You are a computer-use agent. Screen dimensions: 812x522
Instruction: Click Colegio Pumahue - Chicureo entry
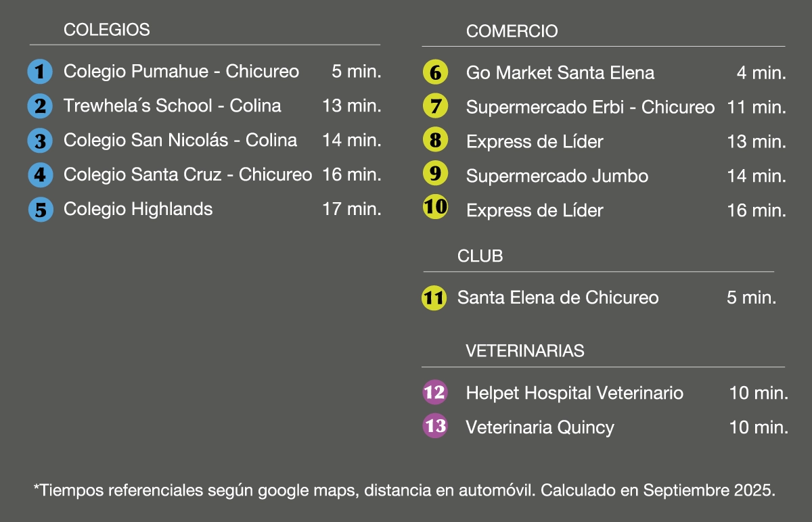click(181, 71)
